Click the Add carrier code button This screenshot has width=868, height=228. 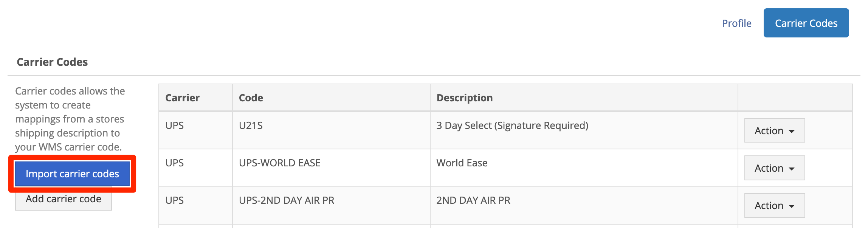tap(64, 199)
